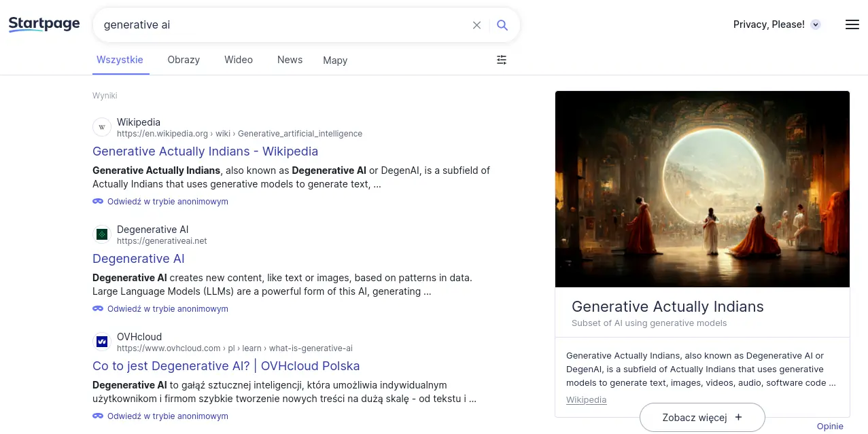Click the OVHcloud favicon

(102, 342)
